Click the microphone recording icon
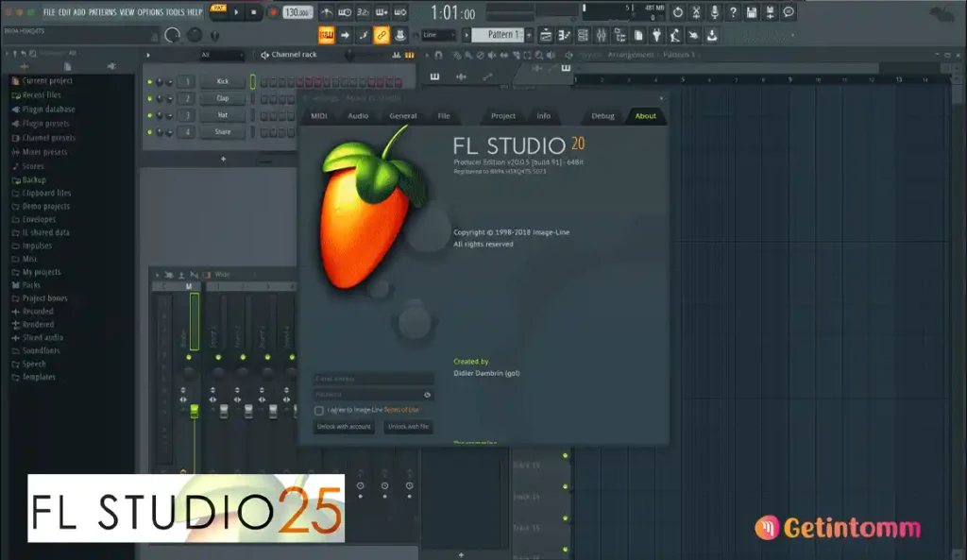Image resolution: width=967 pixels, height=560 pixels. click(714, 11)
